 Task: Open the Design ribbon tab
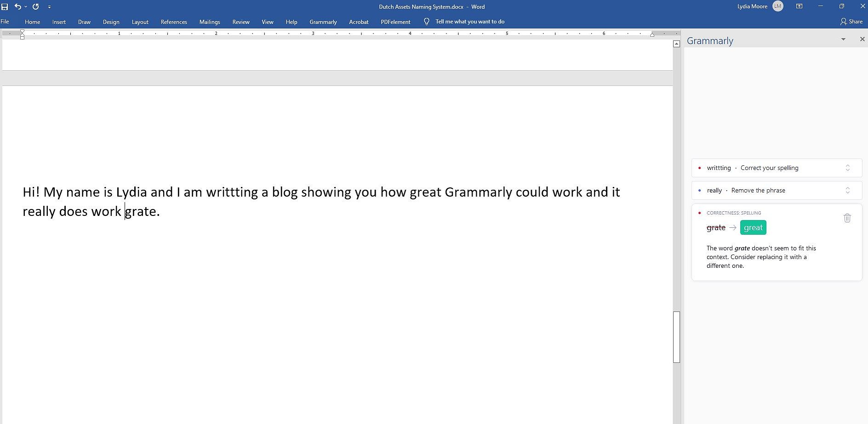click(111, 22)
